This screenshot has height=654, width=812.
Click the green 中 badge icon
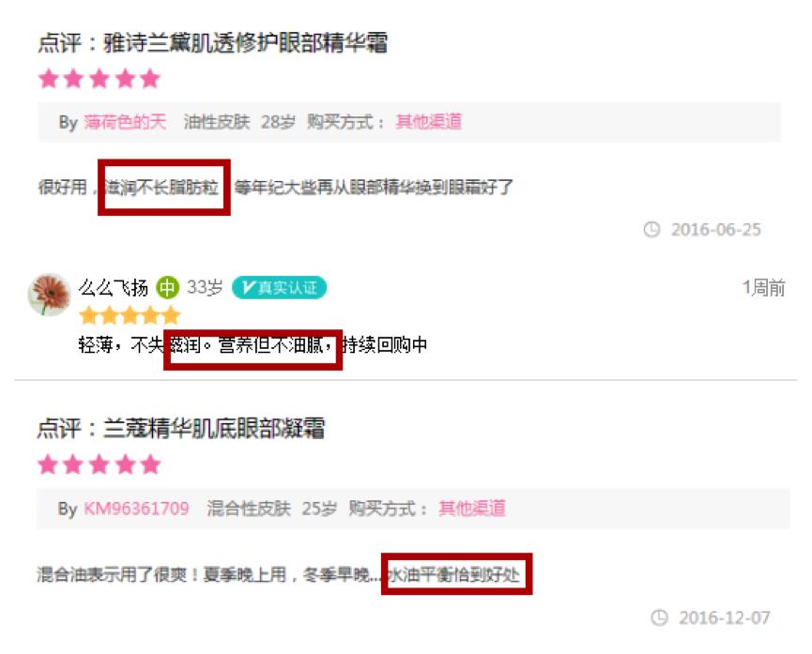[167, 287]
